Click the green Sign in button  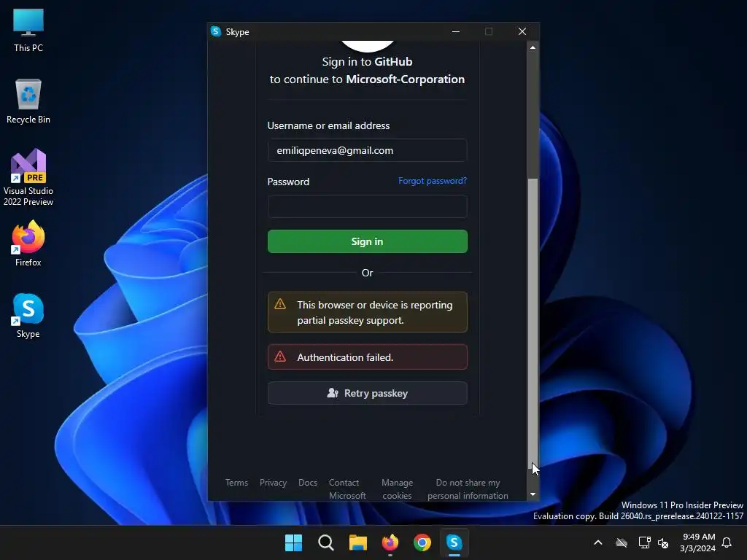click(368, 241)
